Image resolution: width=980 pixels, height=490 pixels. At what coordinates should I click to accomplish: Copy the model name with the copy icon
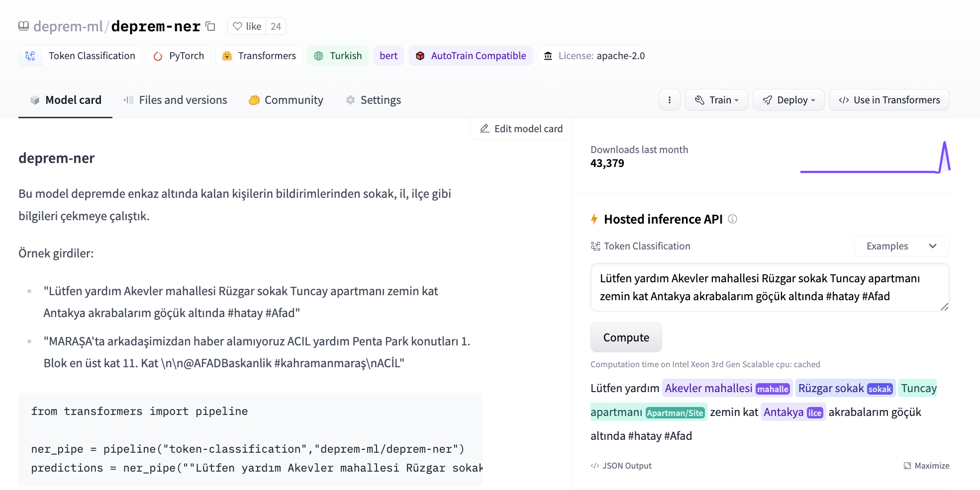[210, 26]
